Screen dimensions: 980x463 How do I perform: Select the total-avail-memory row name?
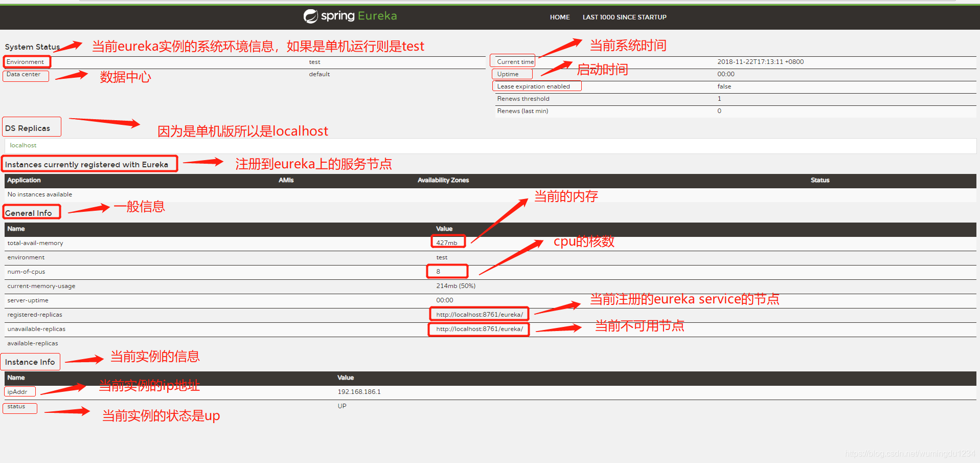(35, 243)
